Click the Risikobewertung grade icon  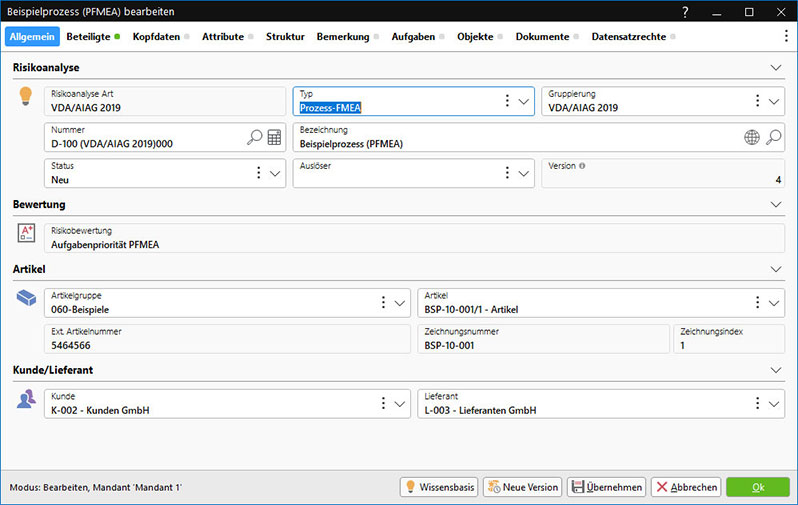click(x=27, y=233)
